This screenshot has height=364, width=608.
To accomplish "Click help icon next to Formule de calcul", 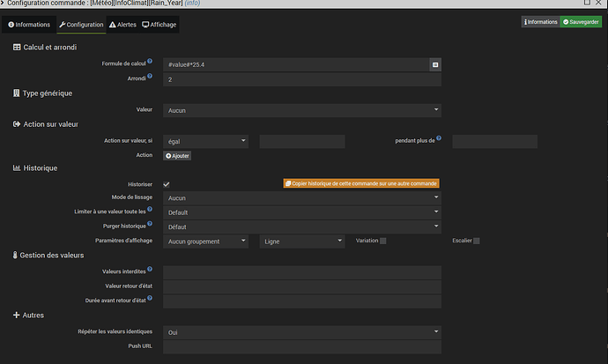I will click(150, 63).
